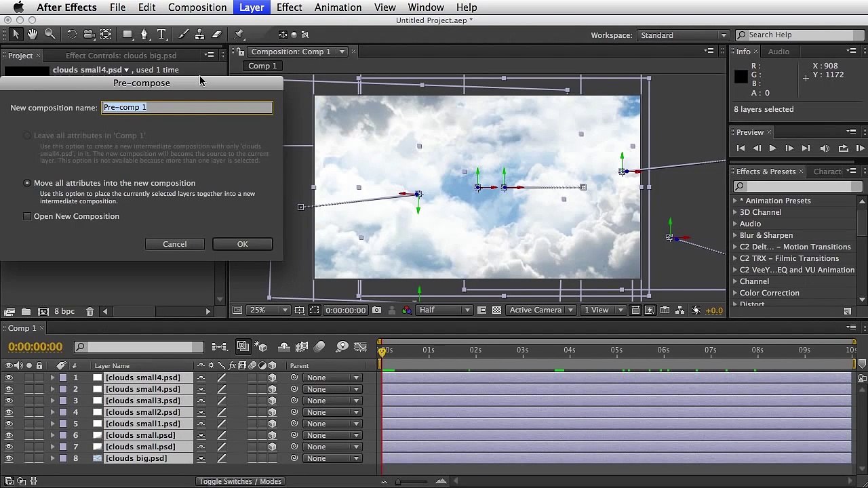Select the Pen tool
The height and width of the screenshot is (488, 868).
point(144,35)
